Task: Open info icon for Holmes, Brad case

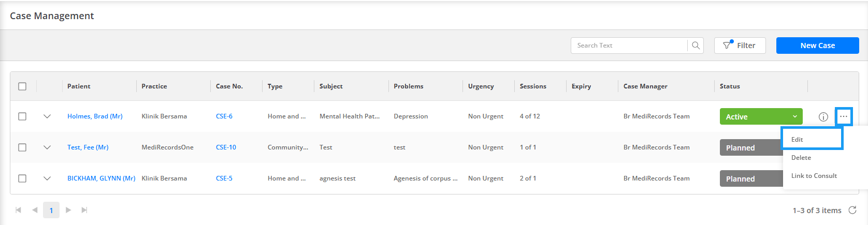Action: pos(823,117)
